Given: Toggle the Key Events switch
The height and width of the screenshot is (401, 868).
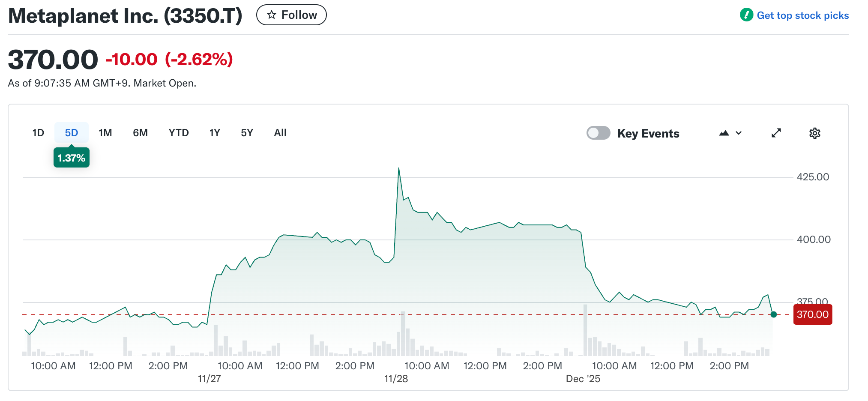Looking at the screenshot, I should [x=598, y=133].
